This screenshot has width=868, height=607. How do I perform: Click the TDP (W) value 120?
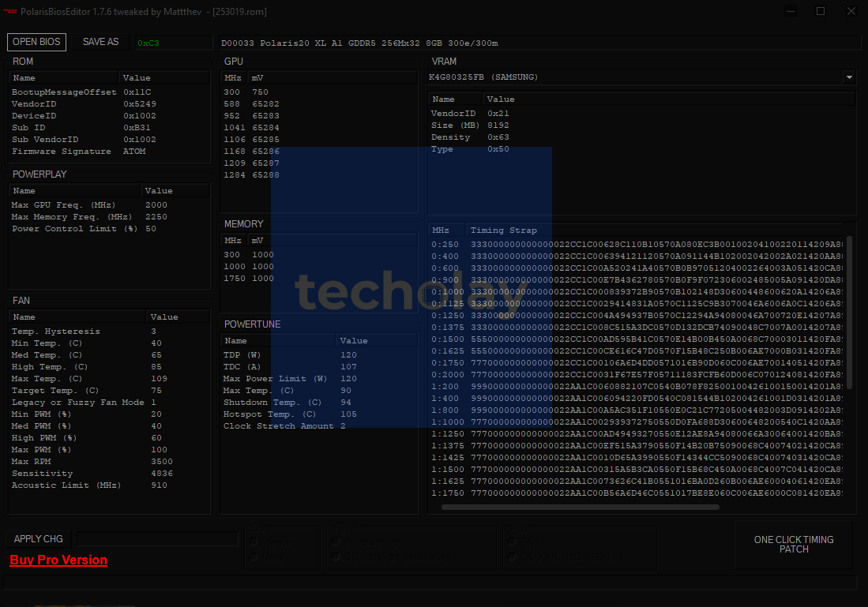tap(349, 355)
